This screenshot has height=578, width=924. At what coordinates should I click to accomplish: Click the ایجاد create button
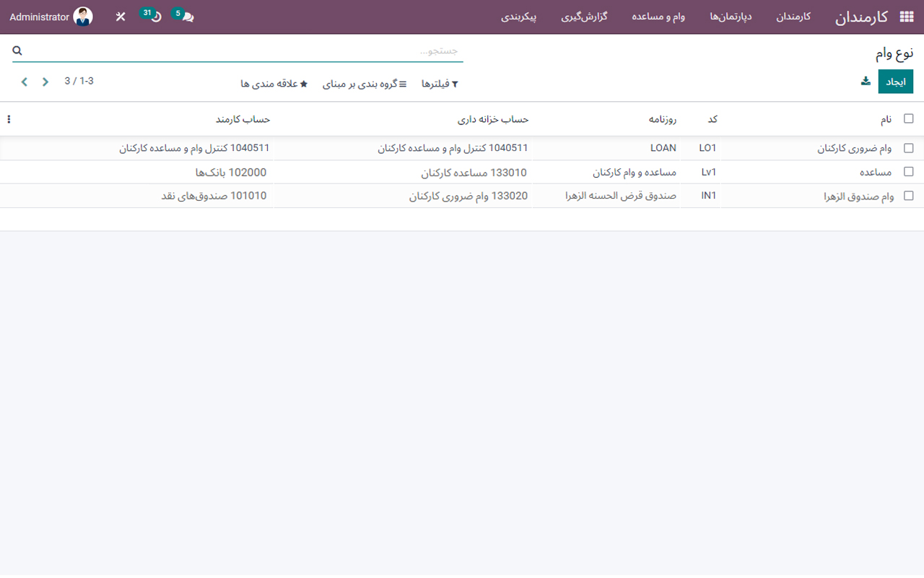(895, 82)
